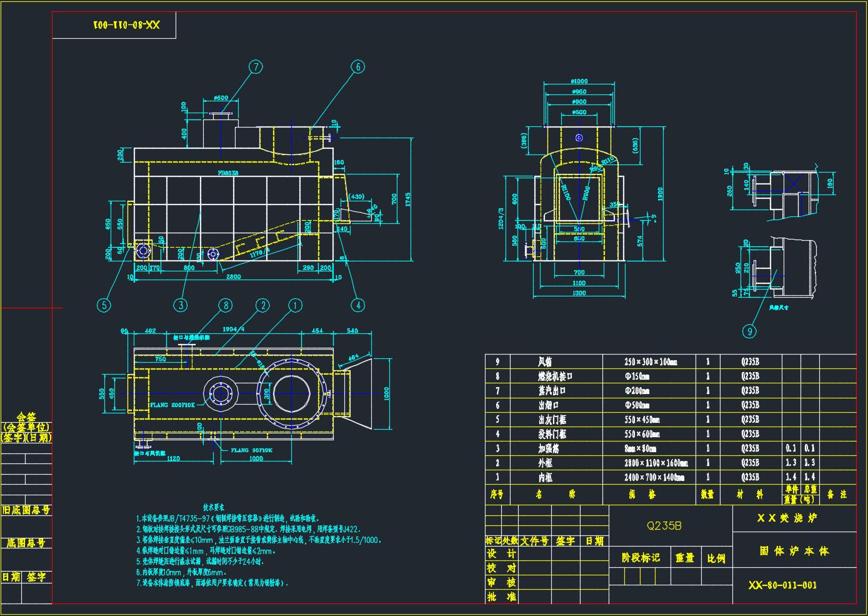Select the φ1000 diameter dimension

click(x=579, y=81)
